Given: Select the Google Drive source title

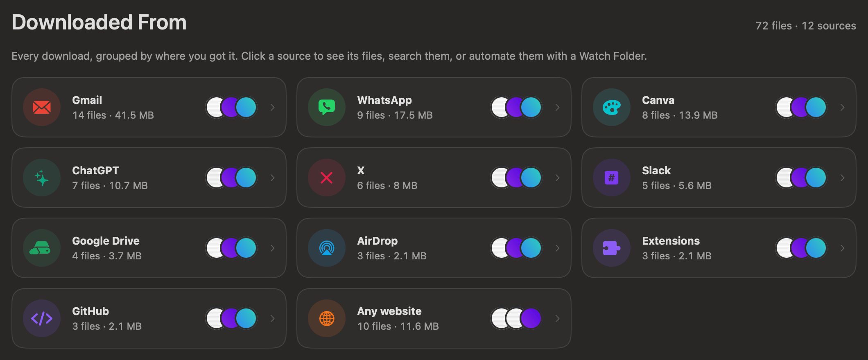Looking at the screenshot, I should [106, 241].
